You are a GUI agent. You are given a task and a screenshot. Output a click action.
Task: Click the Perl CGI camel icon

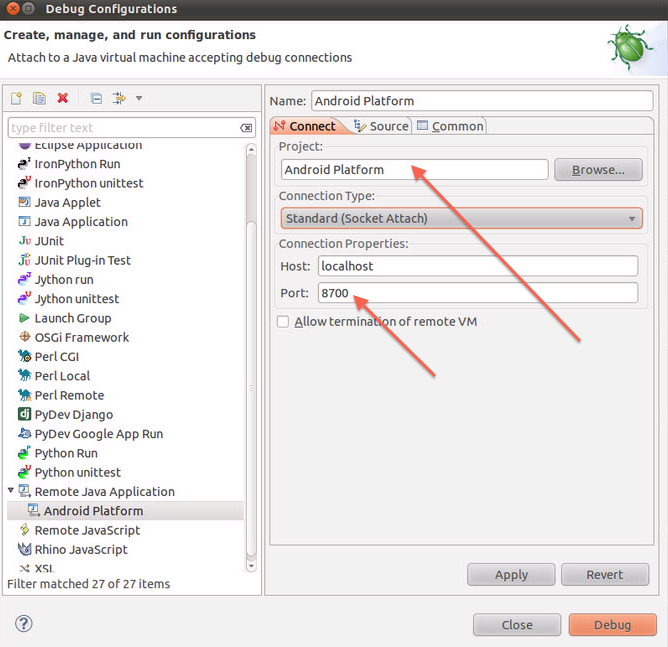tap(25, 356)
